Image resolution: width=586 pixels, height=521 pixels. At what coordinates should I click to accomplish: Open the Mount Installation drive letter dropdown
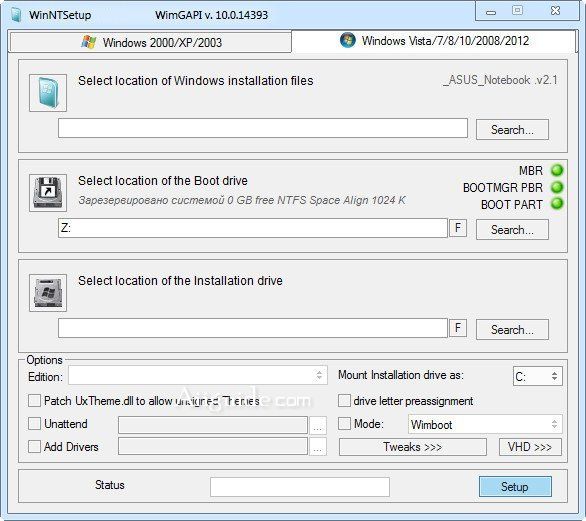click(537, 376)
